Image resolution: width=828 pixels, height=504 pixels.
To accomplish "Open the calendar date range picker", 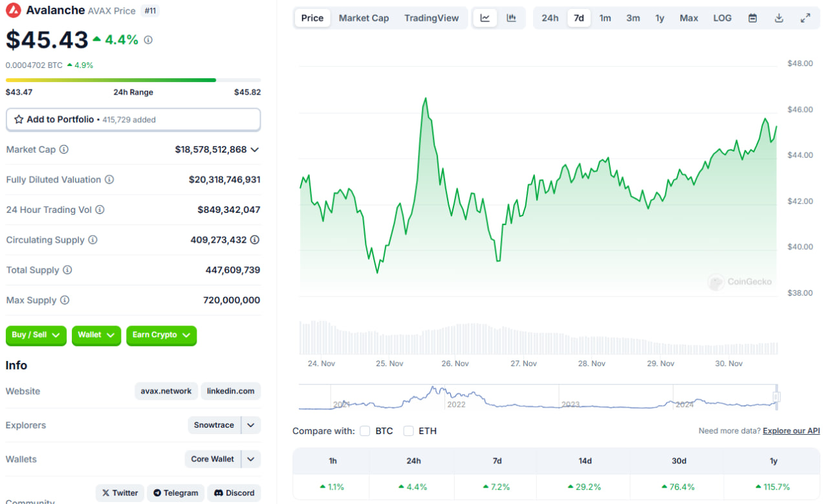I will pyautogui.click(x=752, y=18).
